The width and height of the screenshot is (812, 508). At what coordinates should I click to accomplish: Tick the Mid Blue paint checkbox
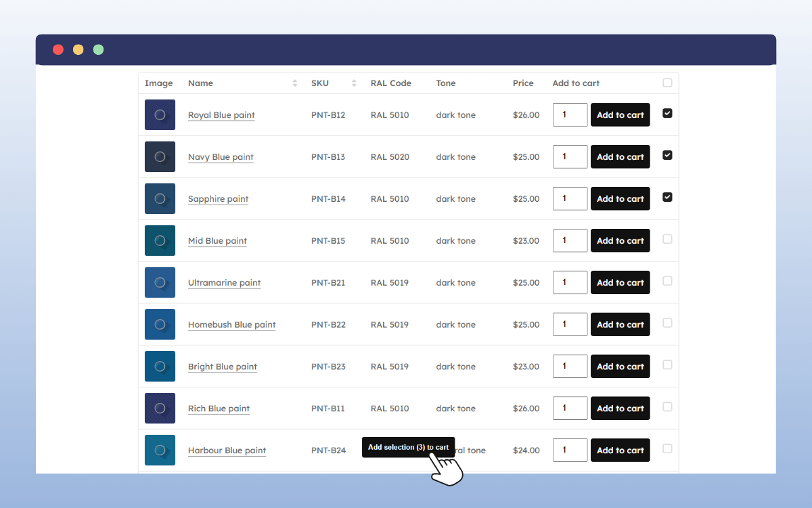[x=667, y=239]
